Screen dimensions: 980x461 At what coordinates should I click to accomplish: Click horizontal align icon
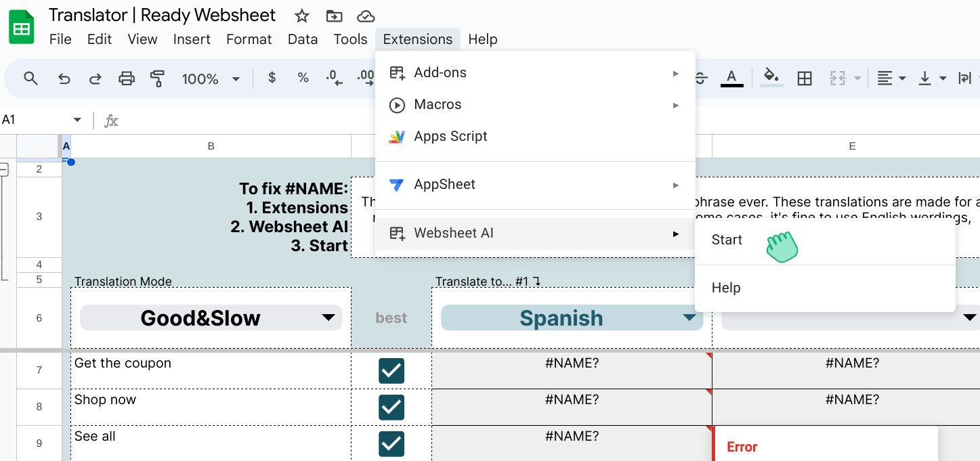click(885, 79)
